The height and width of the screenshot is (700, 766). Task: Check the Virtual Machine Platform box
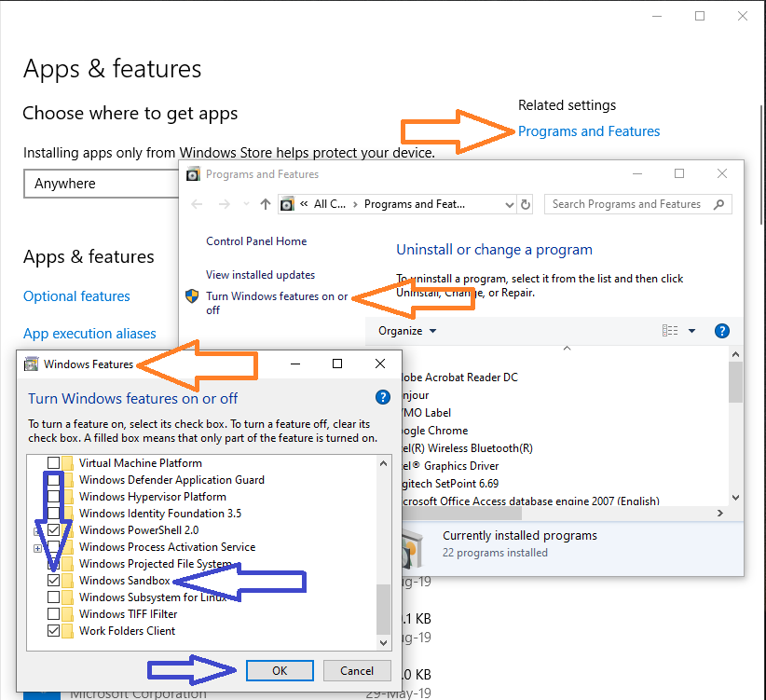[54, 462]
